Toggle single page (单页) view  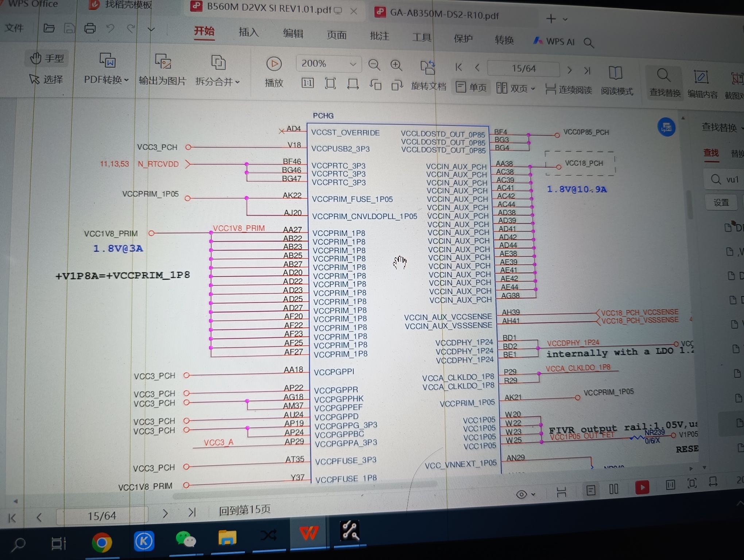pos(471,87)
